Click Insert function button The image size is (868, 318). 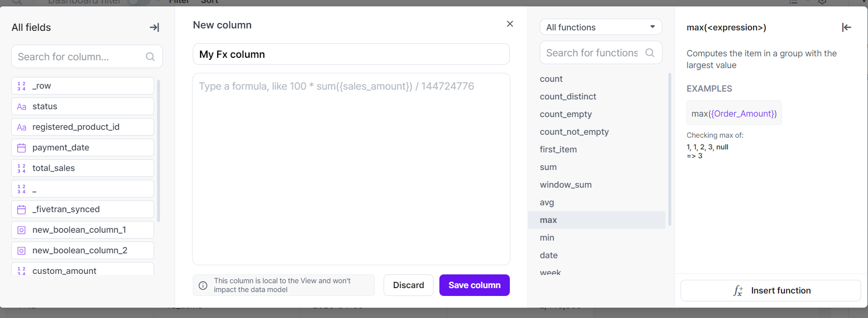coord(771,291)
